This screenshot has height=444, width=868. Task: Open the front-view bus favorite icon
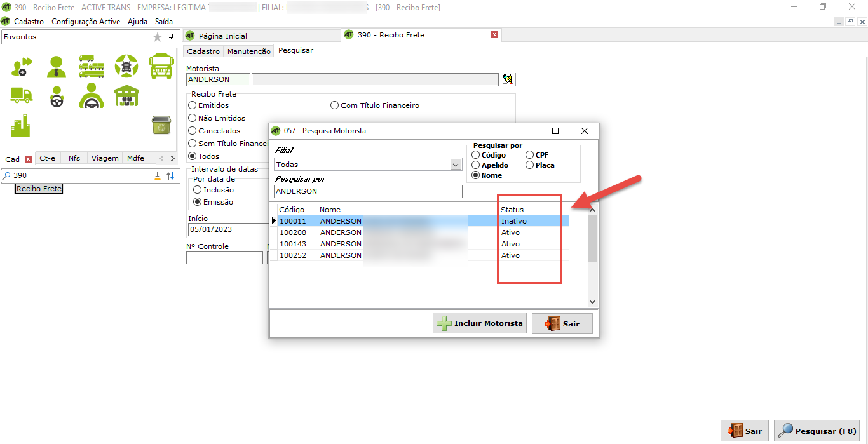click(161, 66)
